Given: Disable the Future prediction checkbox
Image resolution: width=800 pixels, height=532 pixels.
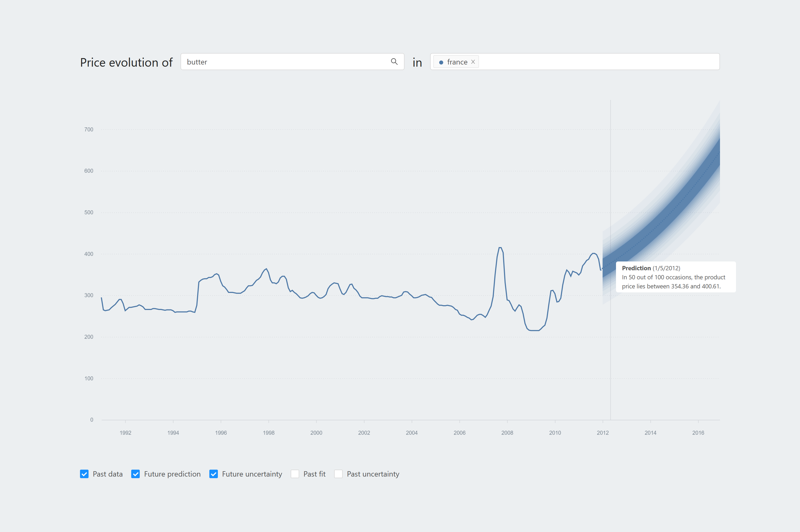Looking at the screenshot, I should 135,474.
